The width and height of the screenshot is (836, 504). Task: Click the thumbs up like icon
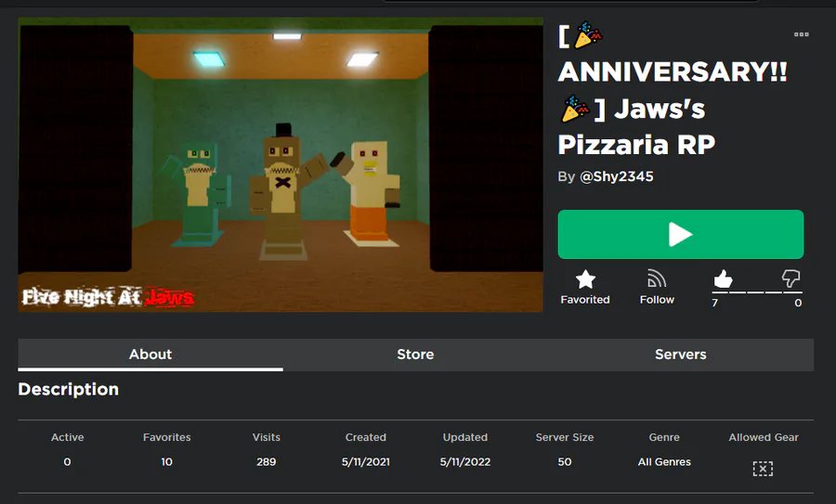point(723,278)
